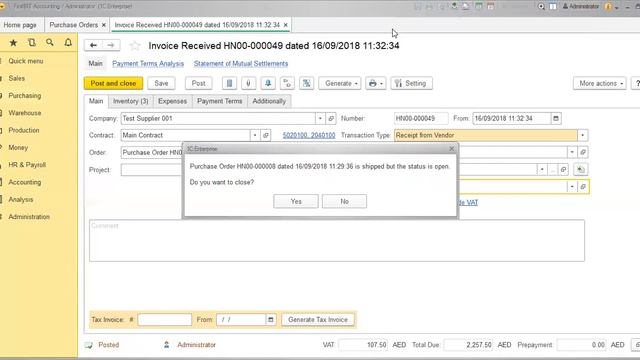
Task: Expand dropdown in highlighted yellow field
Action: 572,187
